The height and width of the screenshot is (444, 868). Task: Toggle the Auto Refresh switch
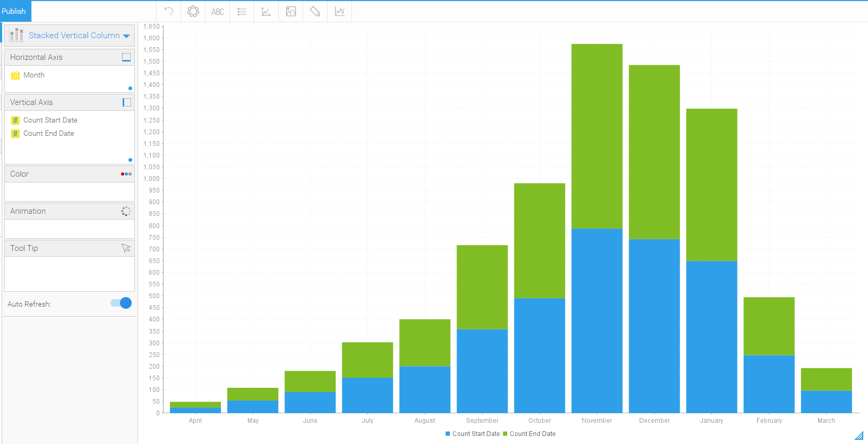point(121,303)
